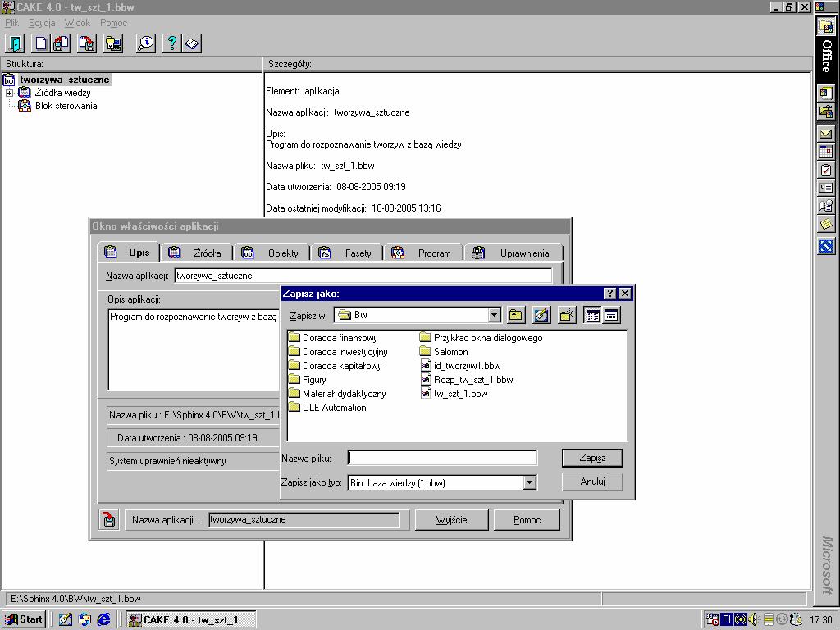The image size is (840, 630).
Task: Click the PI keyboard language tray indicator
Action: (727, 619)
